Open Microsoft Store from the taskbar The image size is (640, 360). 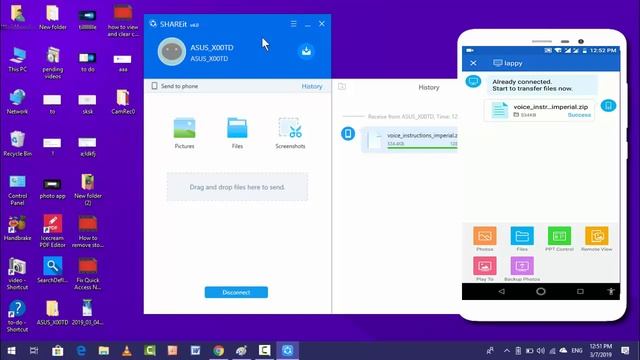(x=58, y=350)
